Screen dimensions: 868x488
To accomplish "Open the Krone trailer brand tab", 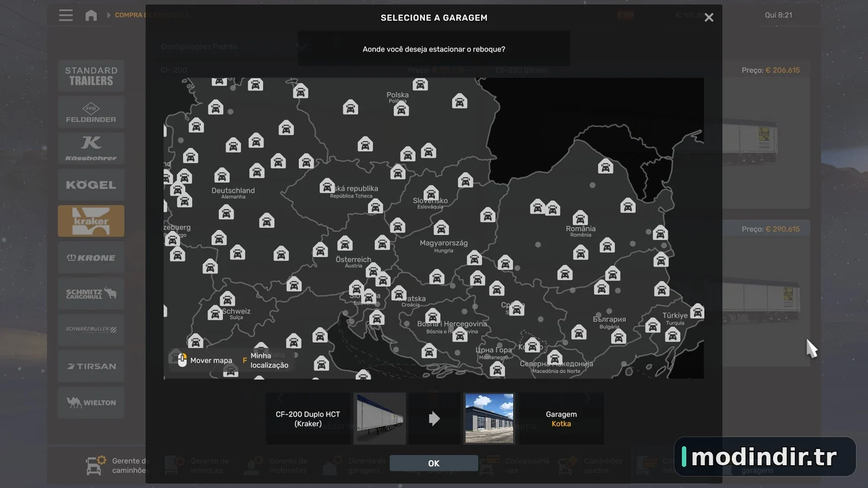I will [x=91, y=258].
